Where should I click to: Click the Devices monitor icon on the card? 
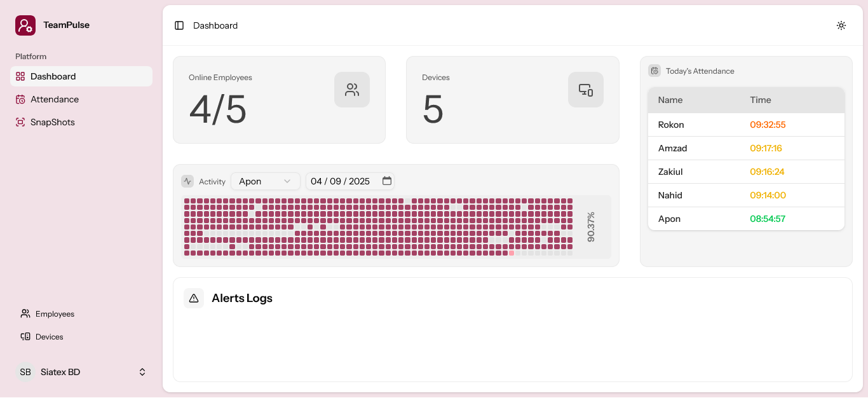(x=585, y=89)
